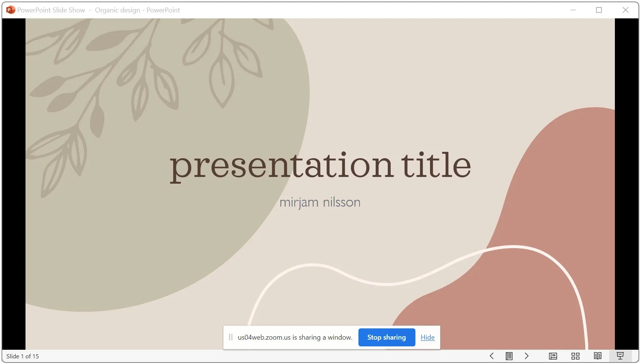Image resolution: width=640 pixels, height=364 pixels.
Task: Click the us04web.zoom.us sharing message text
Action: (x=295, y=337)
